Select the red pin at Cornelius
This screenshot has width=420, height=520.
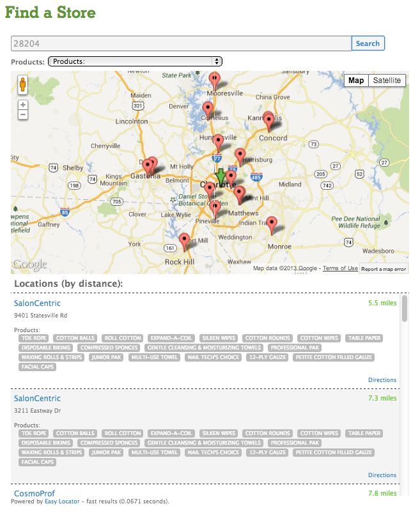pos(208,111)
